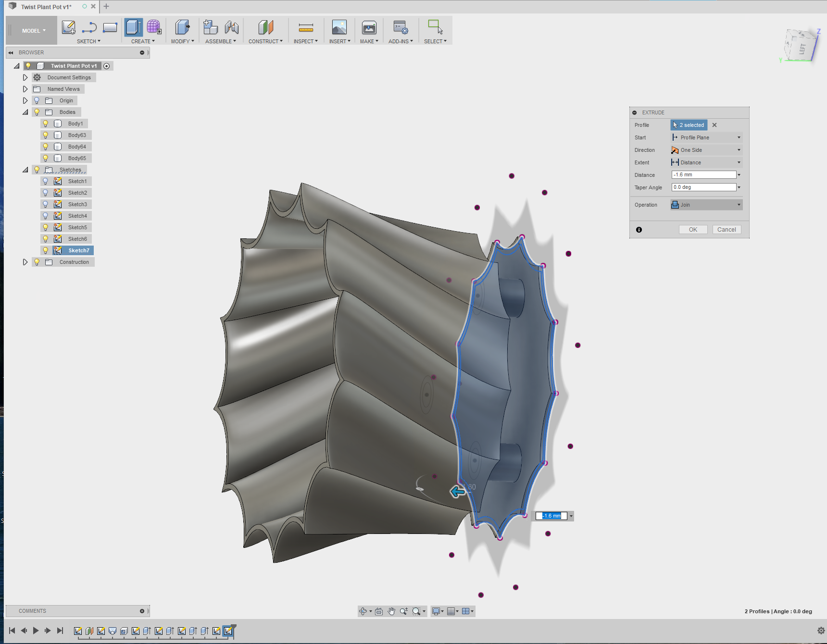Open the Extent dropdown (Distance)
The image size is (827, 644).
click(x=706, y=162)
